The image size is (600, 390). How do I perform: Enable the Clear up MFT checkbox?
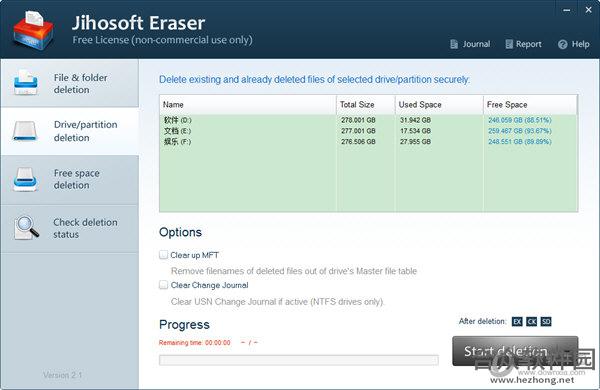(163, 255)
